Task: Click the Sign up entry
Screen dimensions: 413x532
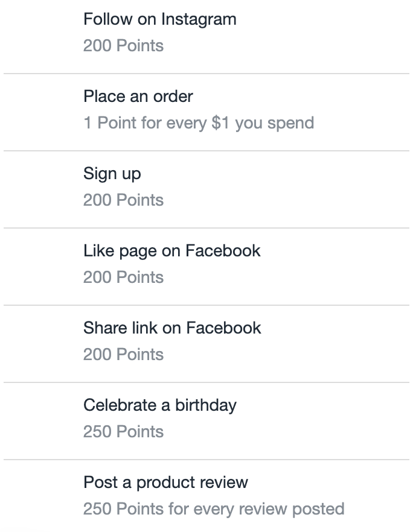Action: (x=206, y=189)
